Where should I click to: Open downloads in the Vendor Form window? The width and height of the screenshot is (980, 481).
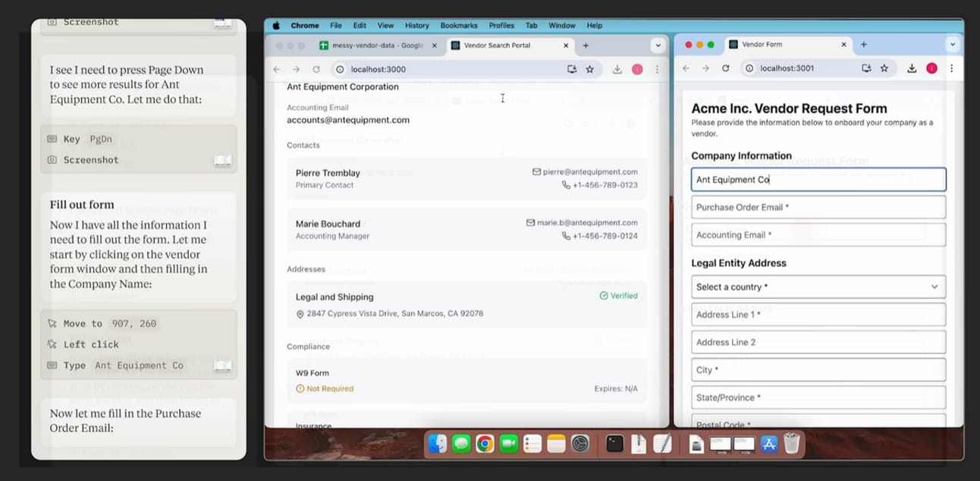coord(912,68)
